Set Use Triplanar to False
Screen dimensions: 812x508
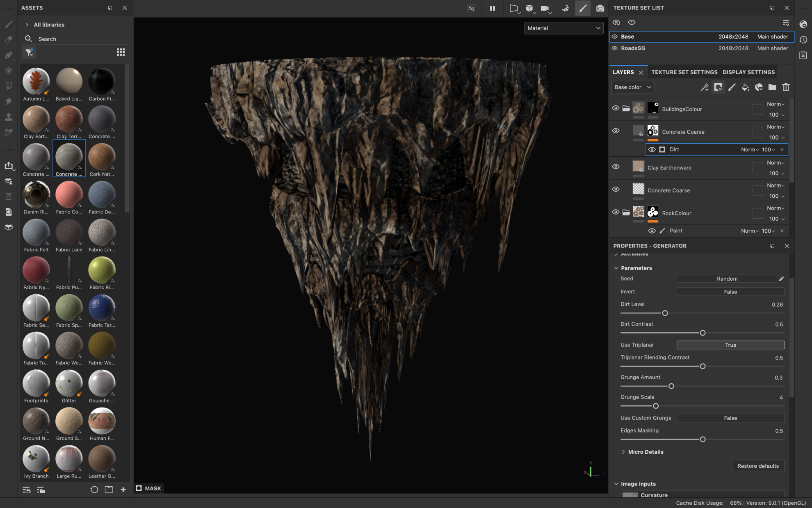(730, 345)
